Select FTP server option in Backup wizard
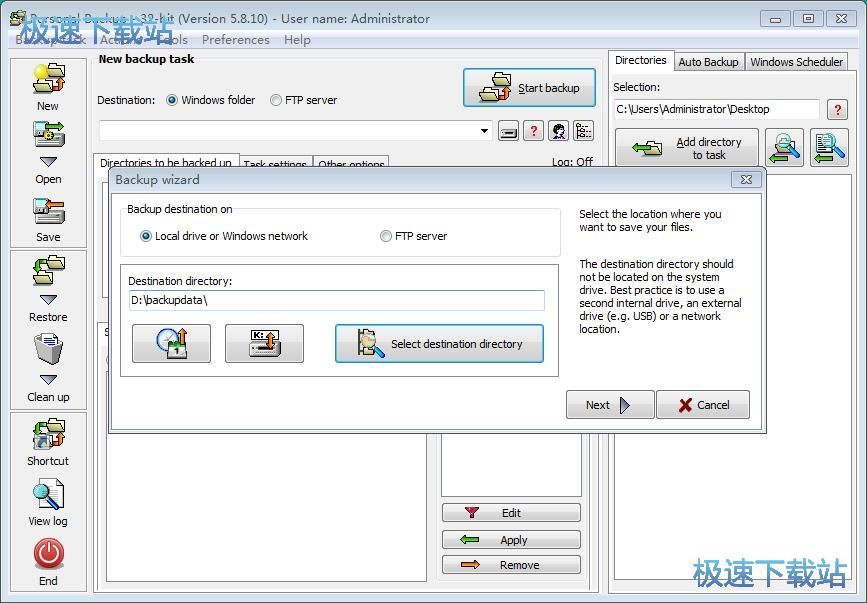The height and width of the screenshot is (603, 867). tap(385, 236)
